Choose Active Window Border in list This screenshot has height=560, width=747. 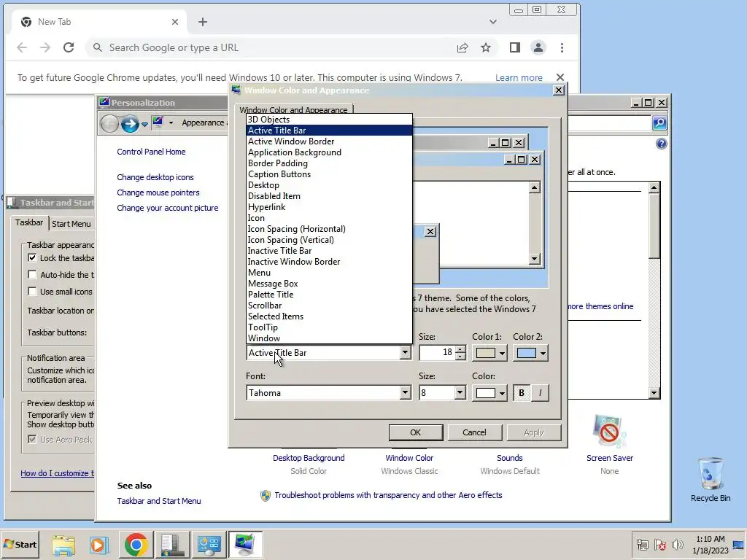point(329,141)
